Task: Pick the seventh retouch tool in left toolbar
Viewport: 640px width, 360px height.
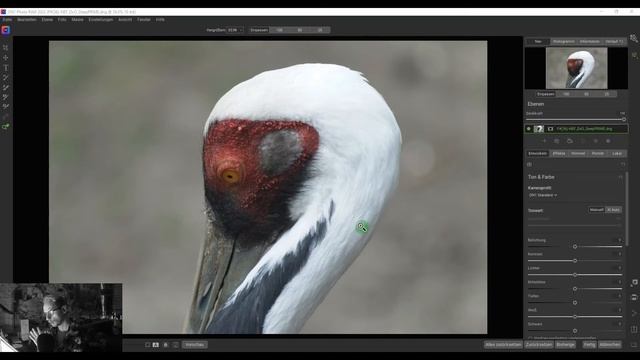Action: coord(5,107)
